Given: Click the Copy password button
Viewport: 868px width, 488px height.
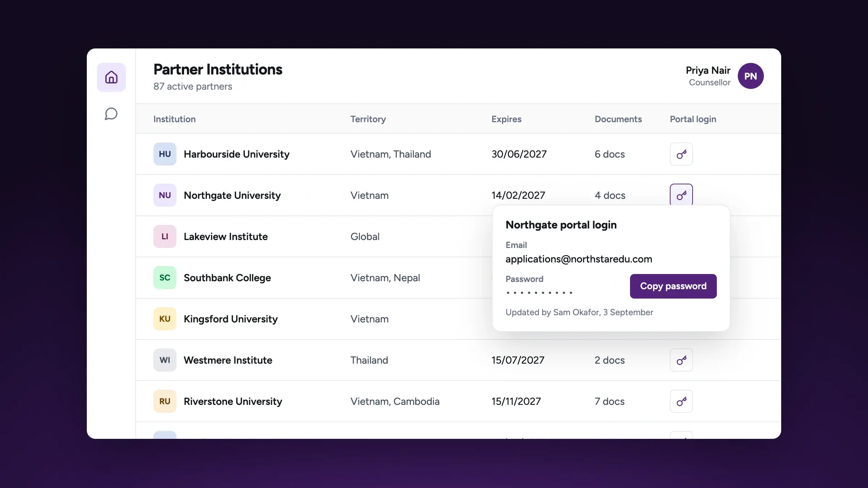Looking at the screenshot, I should (x=673, y=286).
